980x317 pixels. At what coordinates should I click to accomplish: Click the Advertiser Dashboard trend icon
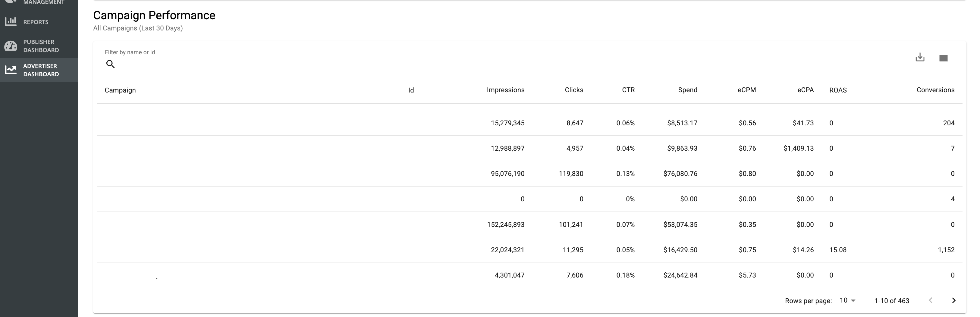(11, 70)
